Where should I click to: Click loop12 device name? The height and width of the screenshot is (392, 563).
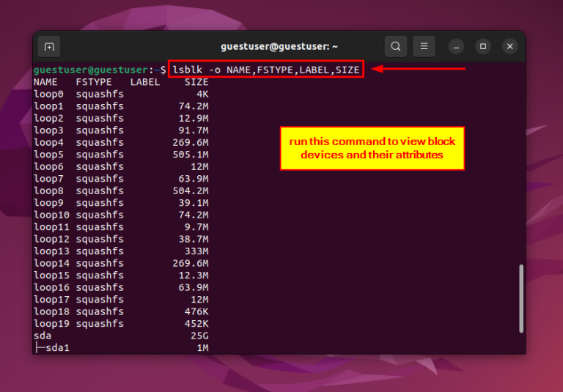tap(52, 240)
